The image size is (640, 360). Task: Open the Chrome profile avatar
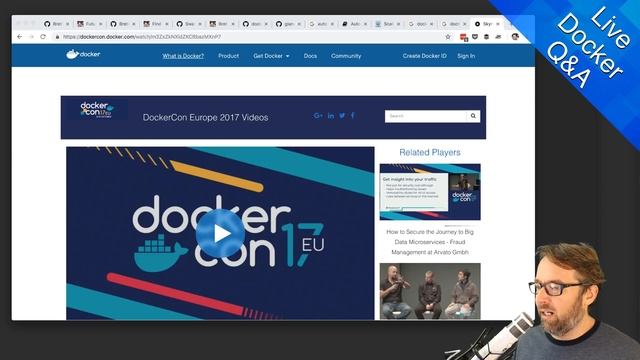point(515,37)
